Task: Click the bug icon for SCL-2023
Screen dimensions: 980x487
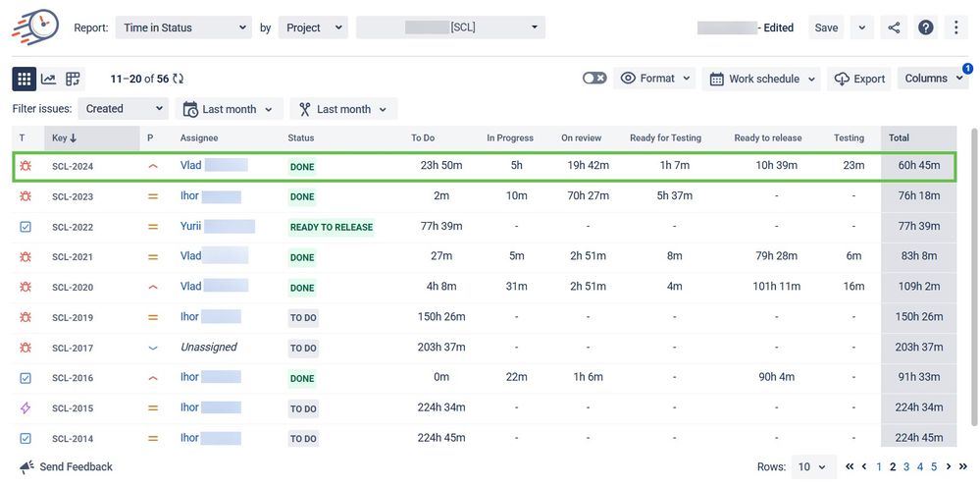Action: pos(25,195)
